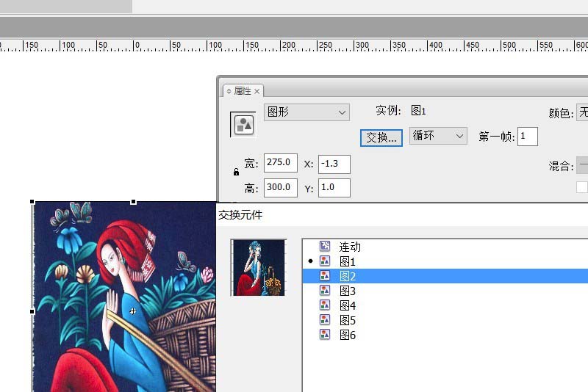Click the top-left selection handle of the image
This screenshot has width=588, height=392.
tap(32, 202)
